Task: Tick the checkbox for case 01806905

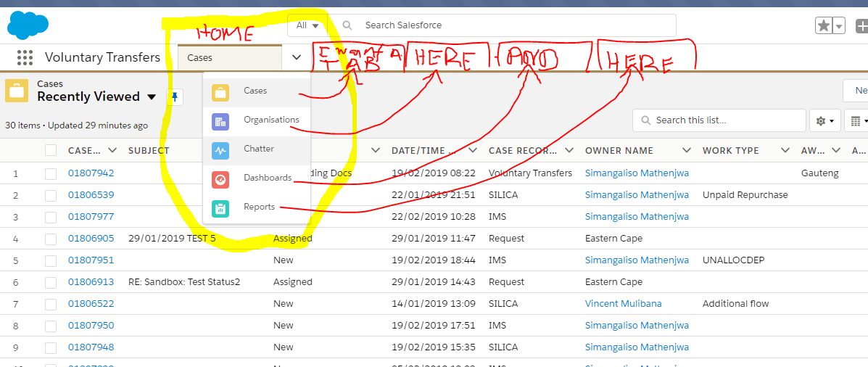Action: 51,239
